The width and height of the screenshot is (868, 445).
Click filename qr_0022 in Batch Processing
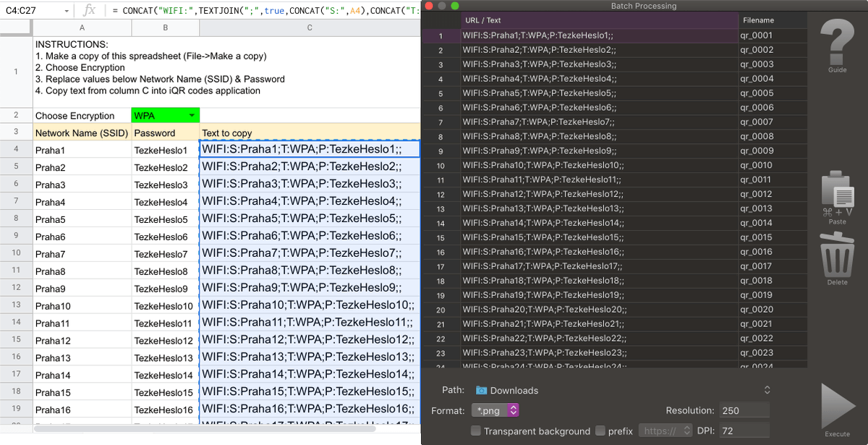[x=772, y=339]
